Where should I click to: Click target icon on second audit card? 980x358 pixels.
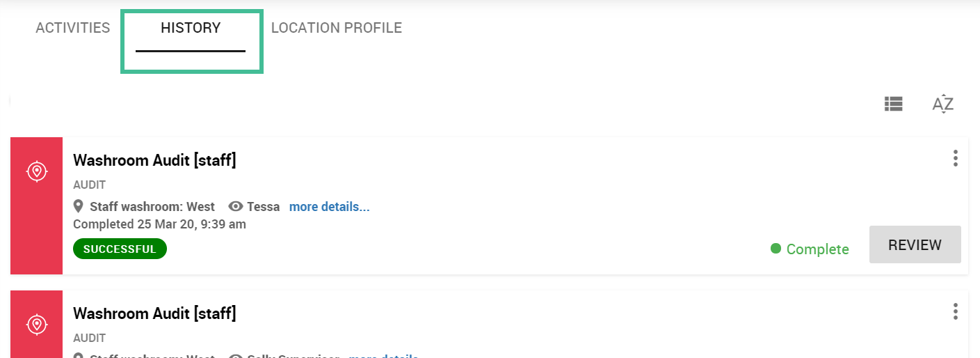pyautogui.click(x=37, y=324)
